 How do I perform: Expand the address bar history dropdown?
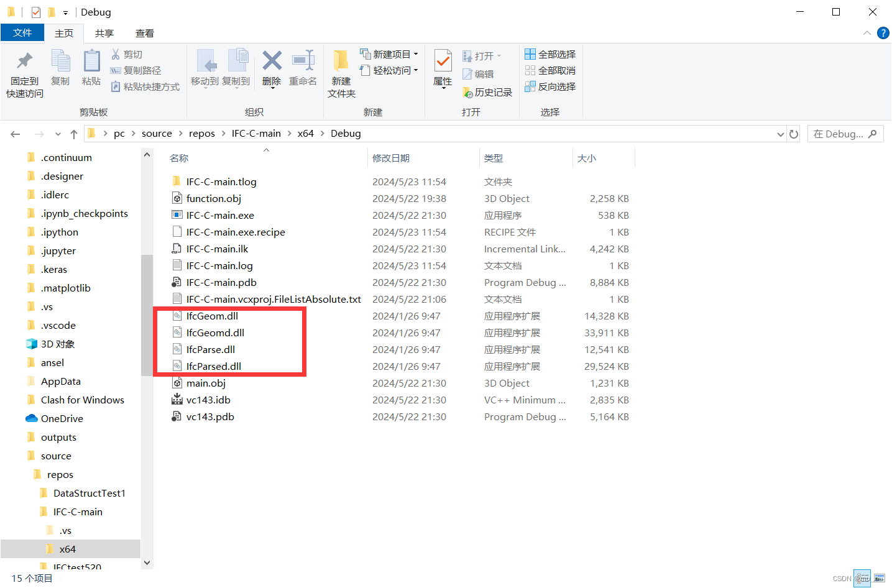[781, 134]
